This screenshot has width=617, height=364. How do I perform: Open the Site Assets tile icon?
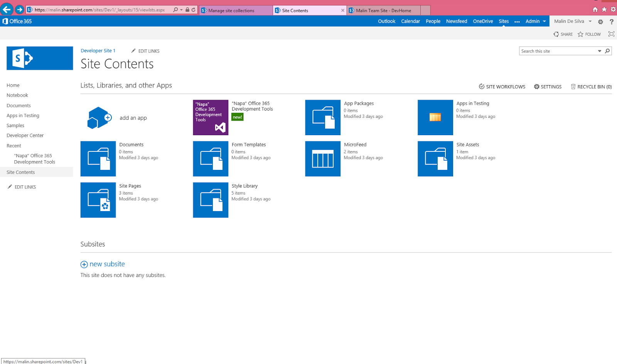coord(435,159)
